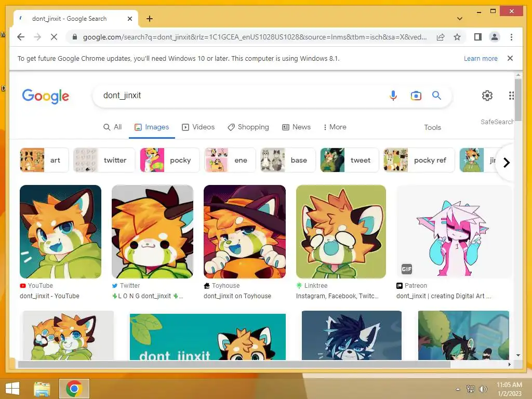
Task: Switch to the All results tab
Action: click(x=112, y=127)
